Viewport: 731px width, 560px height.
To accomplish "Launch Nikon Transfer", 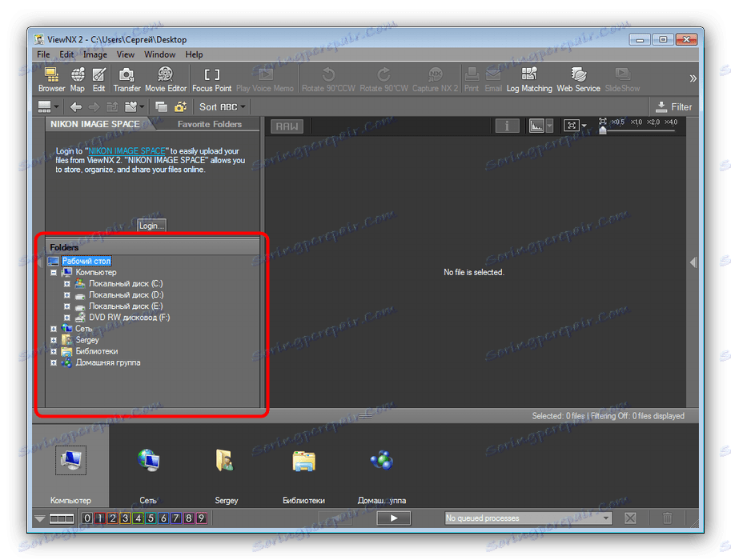I will [x=127, y=79].
